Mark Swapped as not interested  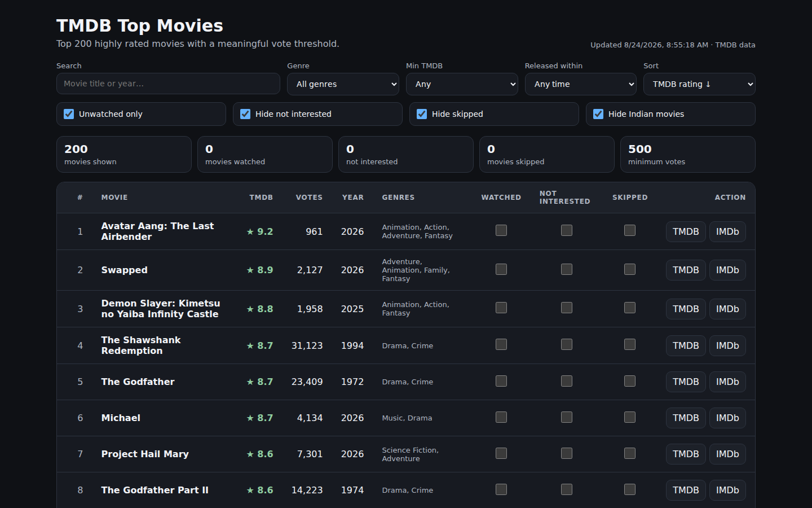click(x=567, y=269)
